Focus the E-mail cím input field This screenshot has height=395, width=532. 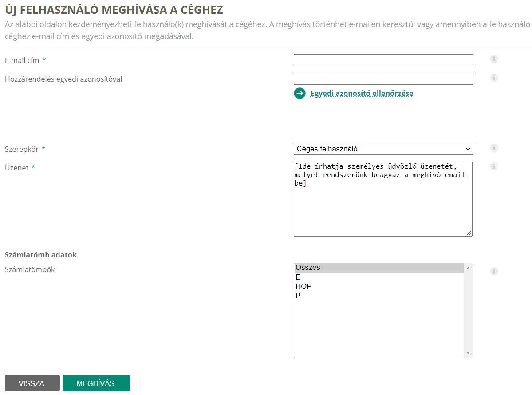(x=383, y=60)
